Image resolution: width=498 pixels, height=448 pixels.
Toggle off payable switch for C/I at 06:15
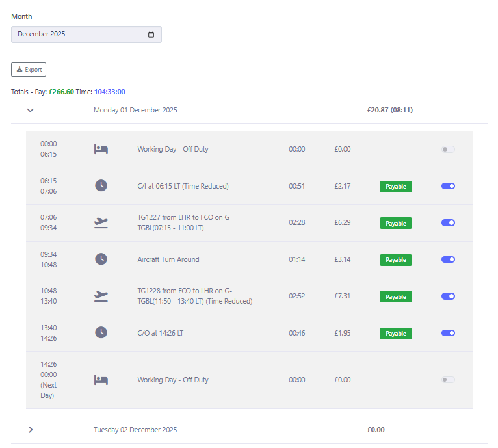448,186
